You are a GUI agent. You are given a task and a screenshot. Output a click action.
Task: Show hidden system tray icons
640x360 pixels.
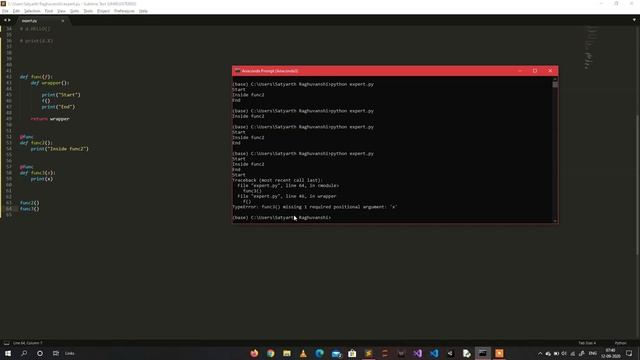click(x=540, y=353)
